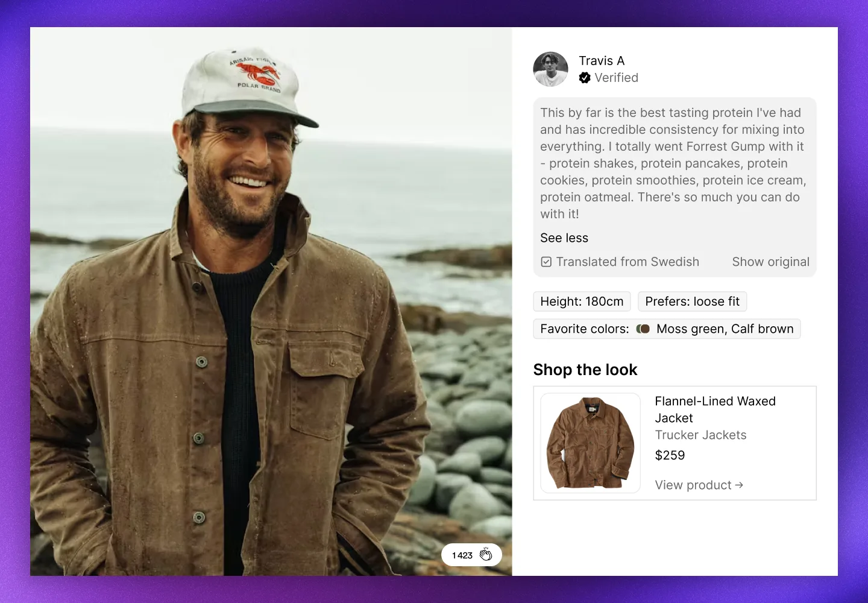
Task: Click the $259 product price
Action: [670, 455]
